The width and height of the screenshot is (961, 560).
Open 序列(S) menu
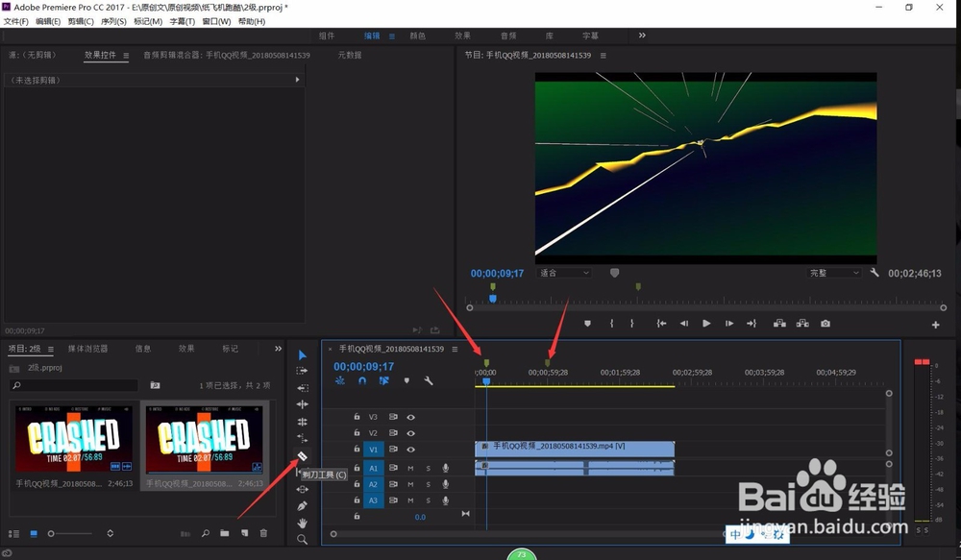pyautogui.click(x=113, y=21)
